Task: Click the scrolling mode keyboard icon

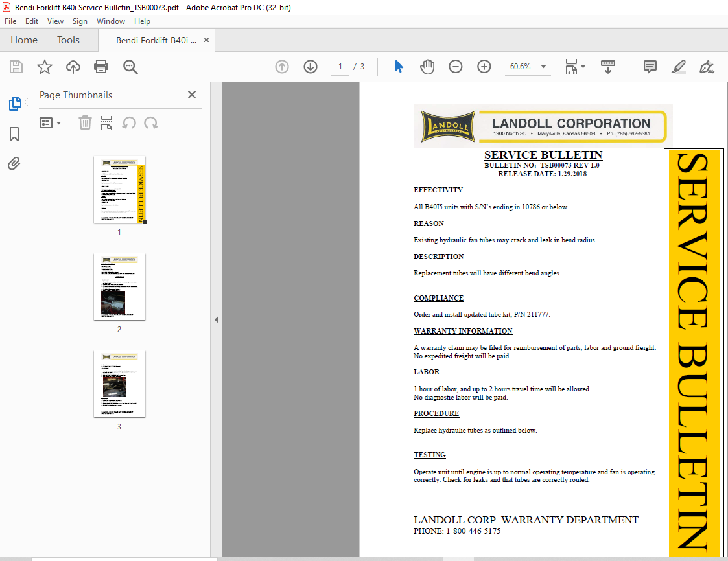Action: coord(608,67)
